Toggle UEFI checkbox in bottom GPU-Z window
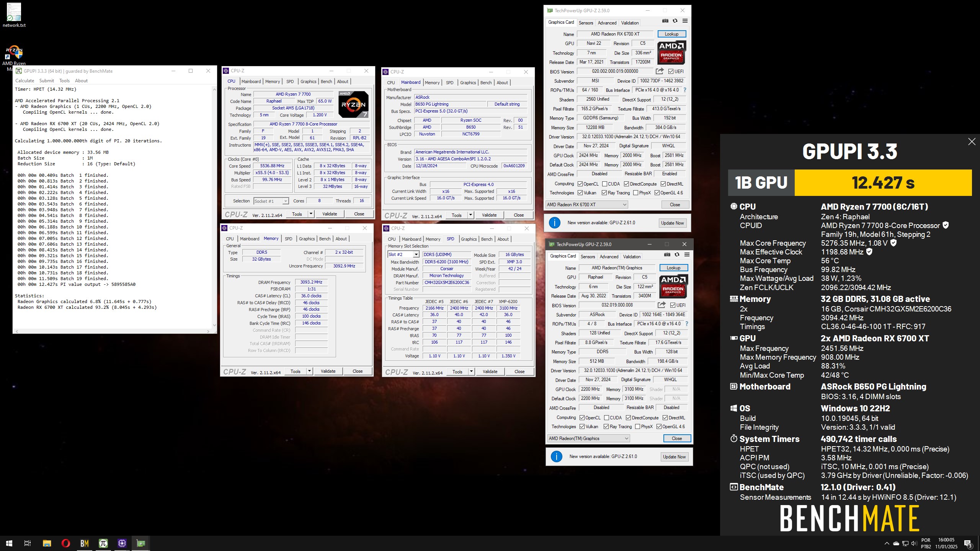 coord(673,305)
